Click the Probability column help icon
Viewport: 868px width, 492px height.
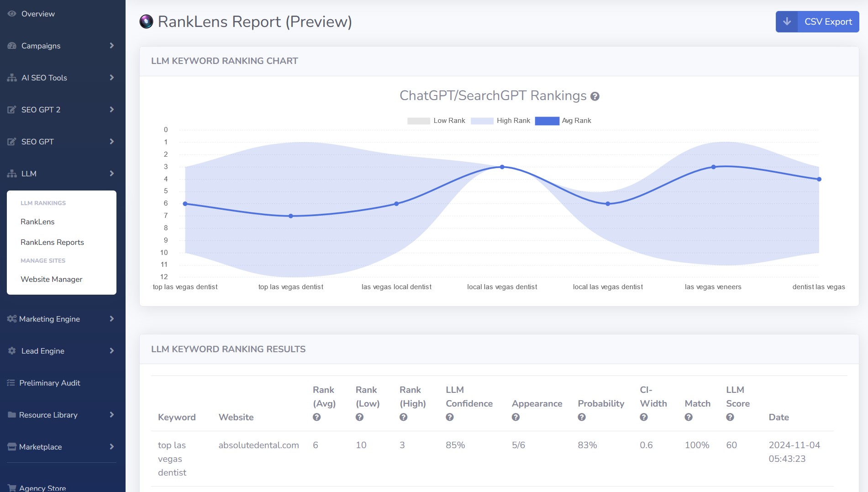(x=582, y=417)
